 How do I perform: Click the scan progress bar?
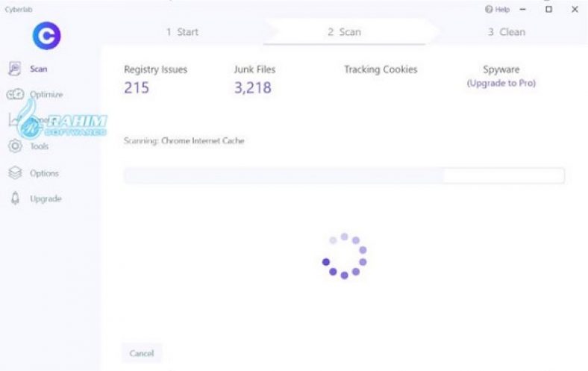pos(343,176)
